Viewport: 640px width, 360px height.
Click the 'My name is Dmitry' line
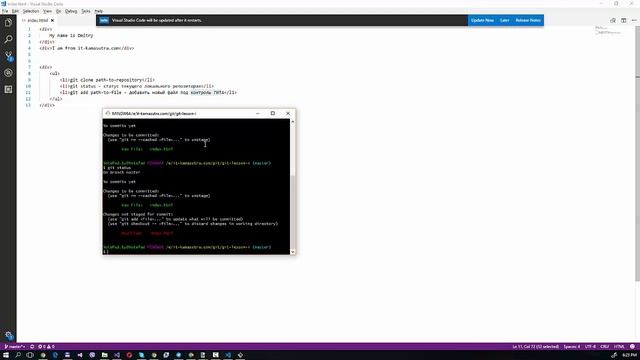pyautogui.click(x=71, y=36)
